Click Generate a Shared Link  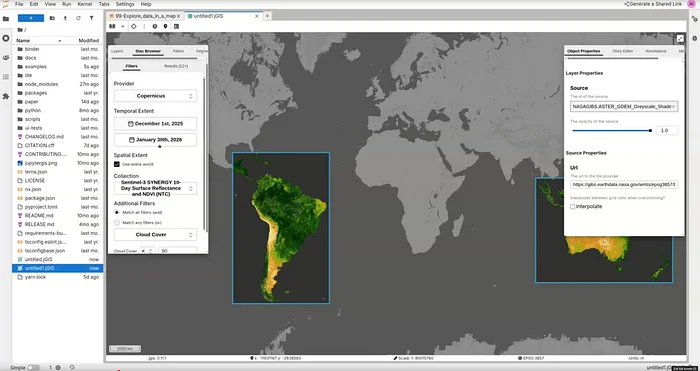653,4
